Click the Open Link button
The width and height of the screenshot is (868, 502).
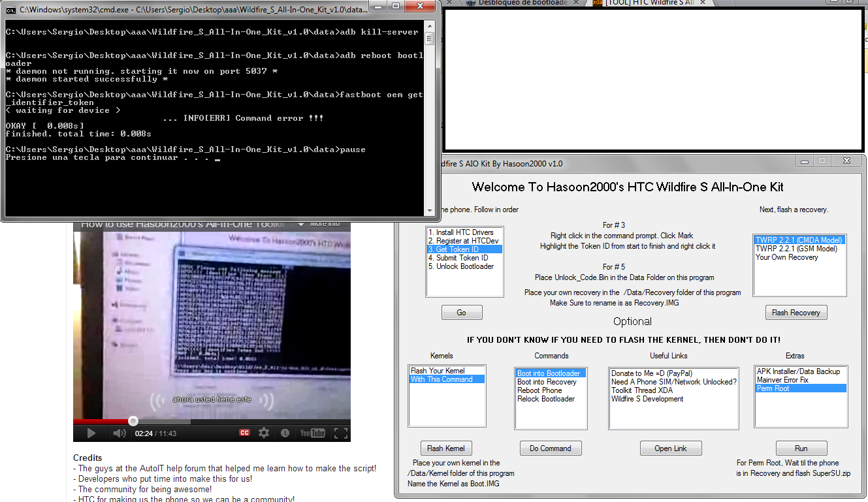[670, 448]
